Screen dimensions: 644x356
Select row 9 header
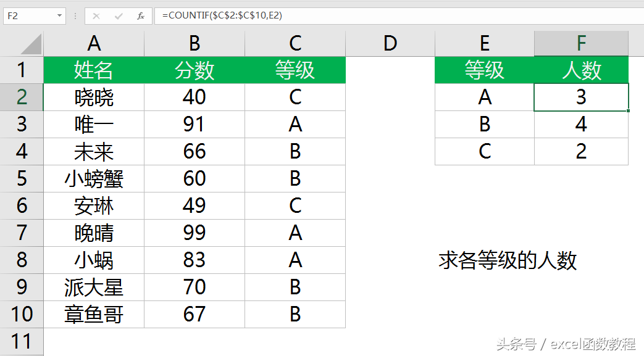22,287
